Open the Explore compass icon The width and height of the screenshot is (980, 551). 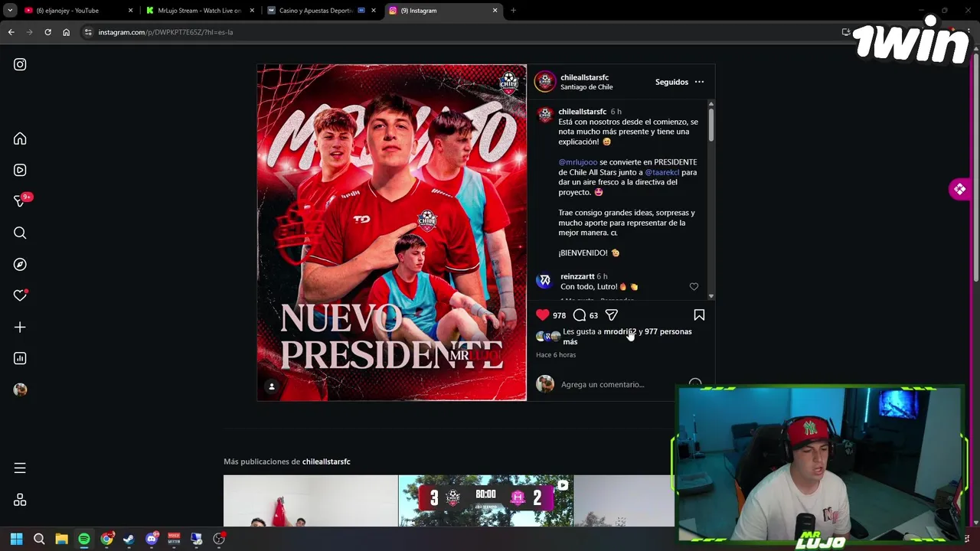[x=20, y=264]
